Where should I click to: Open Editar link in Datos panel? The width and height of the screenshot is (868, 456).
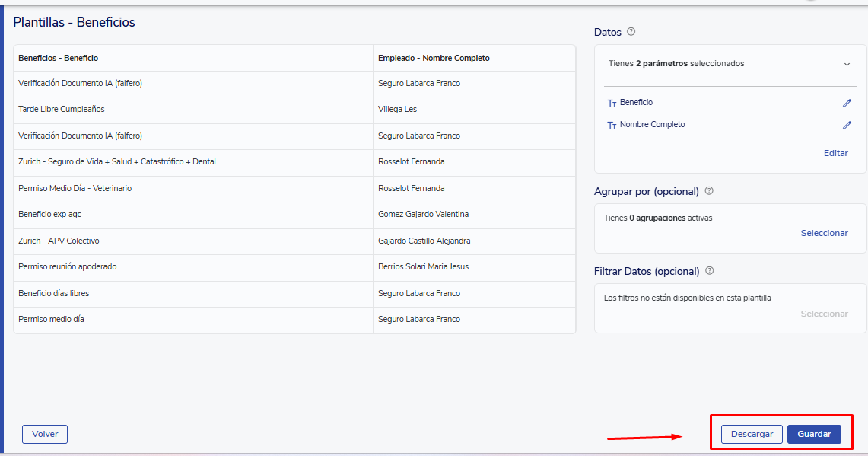pyautogui.click(x=835, y=153)
